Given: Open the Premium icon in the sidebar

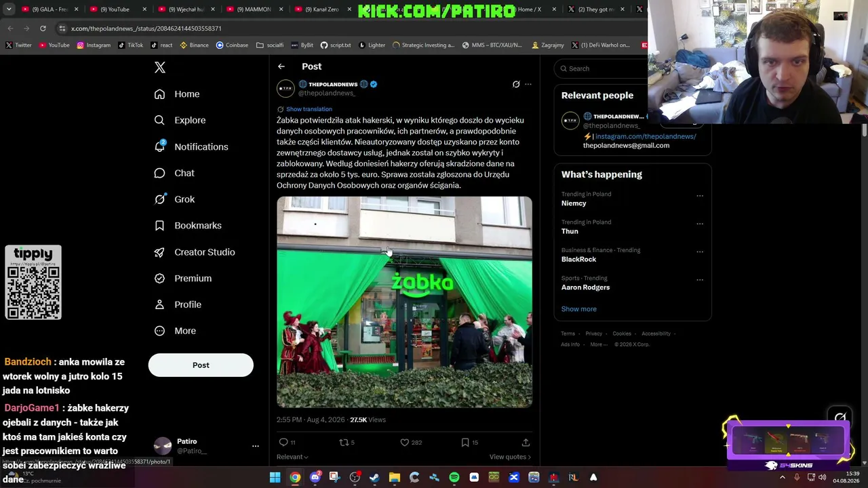Looking at the screenshot, I should pos(159,278).
